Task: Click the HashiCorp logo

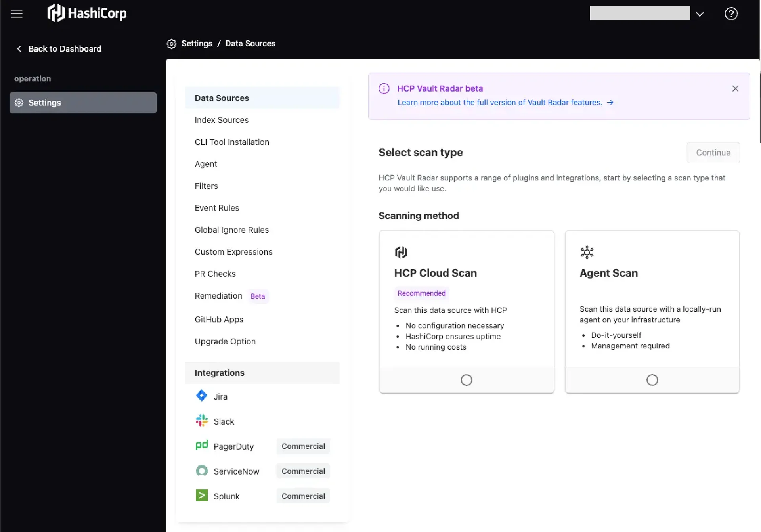Action: [87, 13]
